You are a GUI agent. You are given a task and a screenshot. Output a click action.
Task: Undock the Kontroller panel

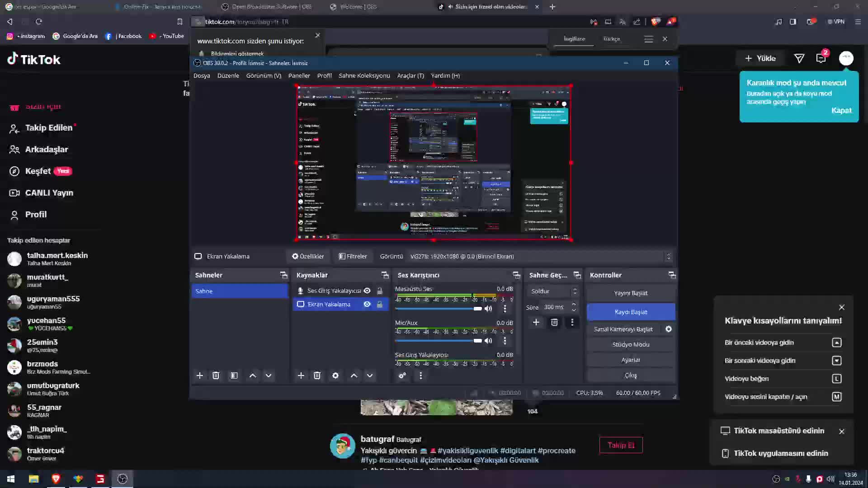click(672, 275)
